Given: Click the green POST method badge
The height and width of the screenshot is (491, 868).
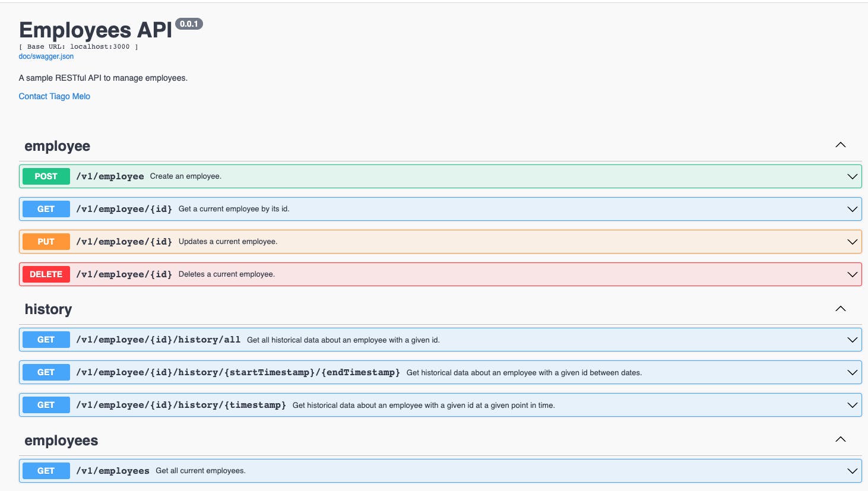Looking at the screenshot, I should pos(46,176).
